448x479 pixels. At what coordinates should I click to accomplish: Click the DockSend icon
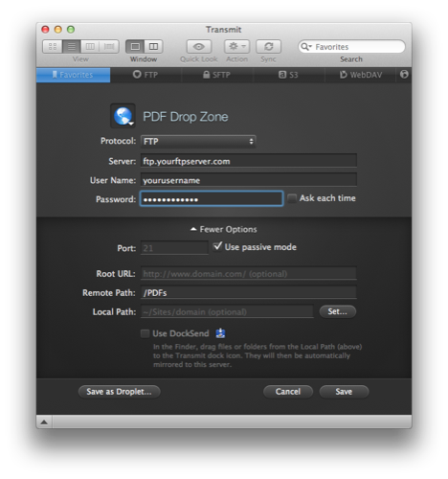coord(220,333)
